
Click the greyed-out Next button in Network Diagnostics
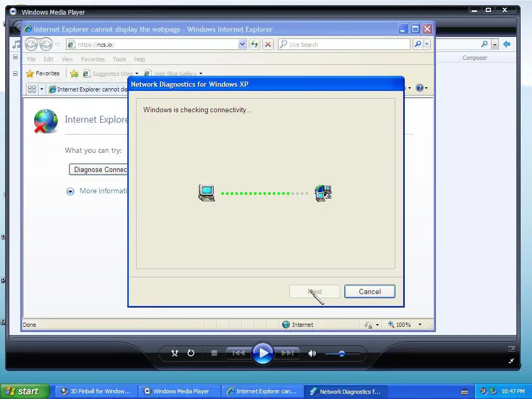point(314,291)
